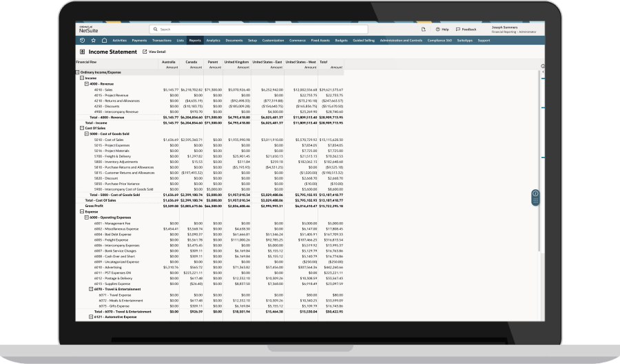Collapse 6070 - Travel & Entertainment row

91,289
